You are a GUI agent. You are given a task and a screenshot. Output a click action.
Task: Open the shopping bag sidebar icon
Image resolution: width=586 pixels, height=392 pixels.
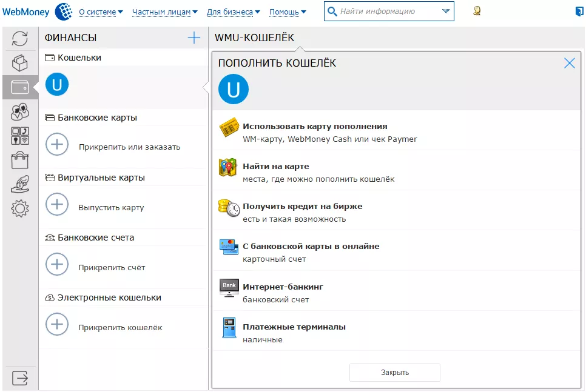coord(20,160)
